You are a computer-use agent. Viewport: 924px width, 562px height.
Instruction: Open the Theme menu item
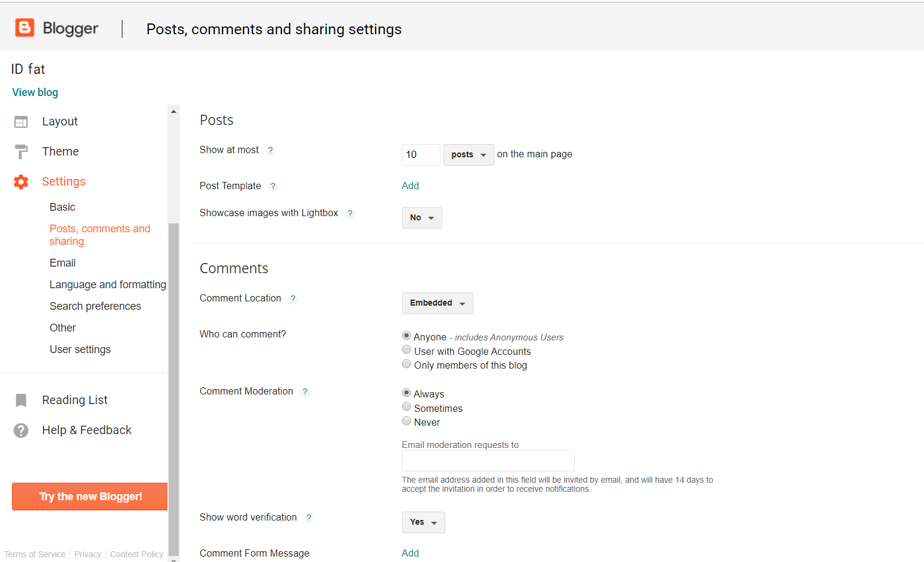pos(61,151)
